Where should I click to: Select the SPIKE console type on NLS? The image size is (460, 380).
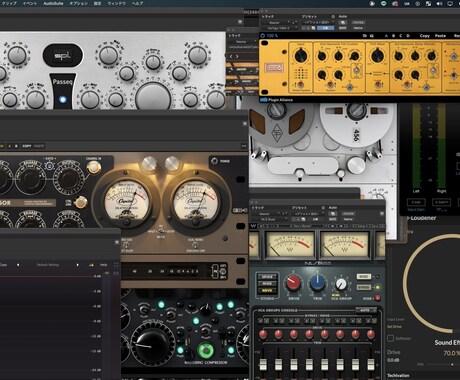pyautogui.click(x=267, y=277)
